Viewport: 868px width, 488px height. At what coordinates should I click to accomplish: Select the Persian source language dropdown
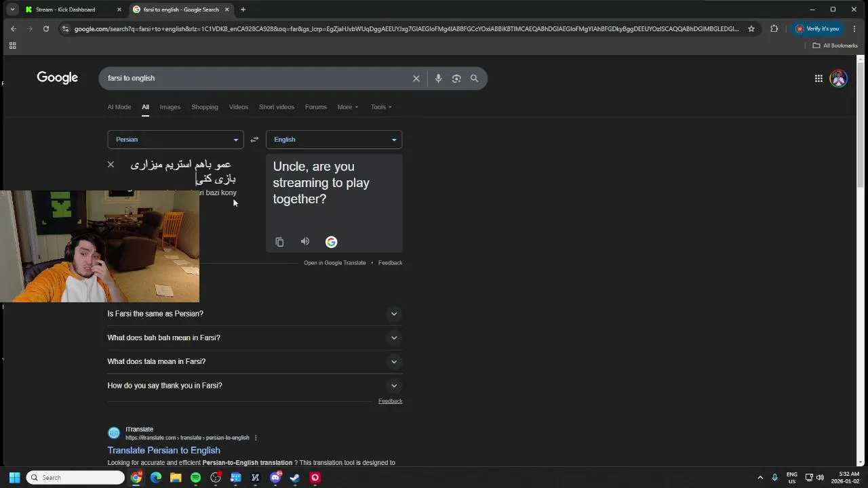tap(175, 140)
